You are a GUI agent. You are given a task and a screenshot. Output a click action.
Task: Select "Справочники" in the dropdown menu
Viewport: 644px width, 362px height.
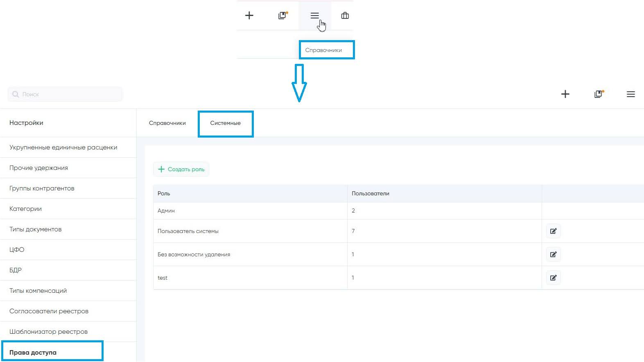[323, 50]
